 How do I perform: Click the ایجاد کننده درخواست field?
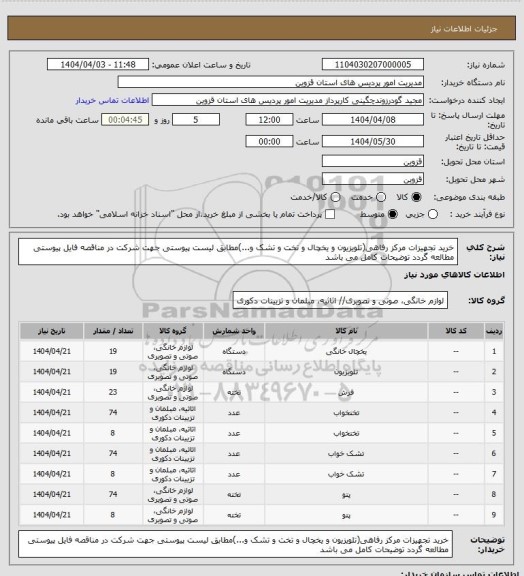click(x=288, y=100)
